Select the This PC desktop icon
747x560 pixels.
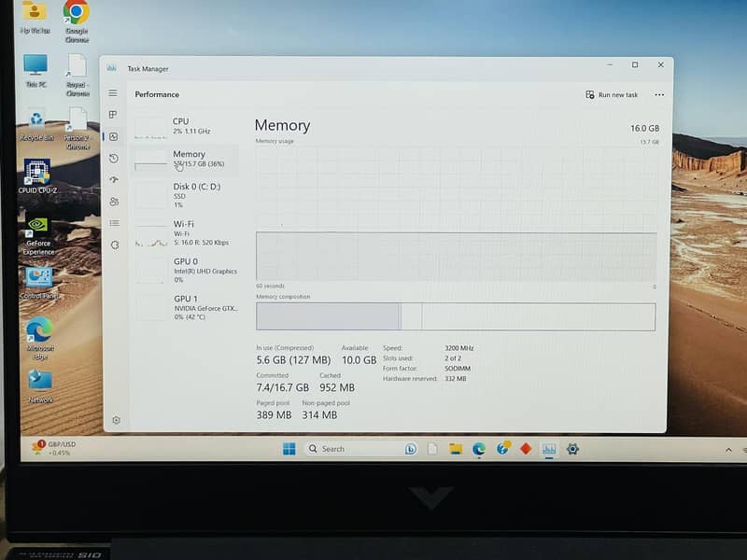point(35,71)
